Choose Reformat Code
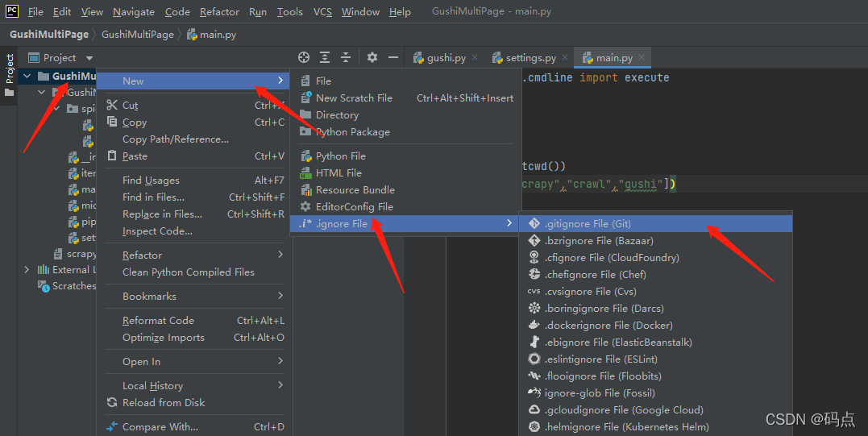The height and width of the screenshot is (436, 868). 193,321
